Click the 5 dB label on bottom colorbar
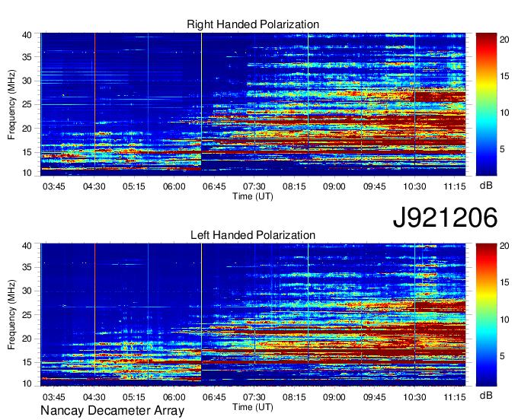Image resolution: width=518 pixels, height=420 pixels. click(502, 356)
